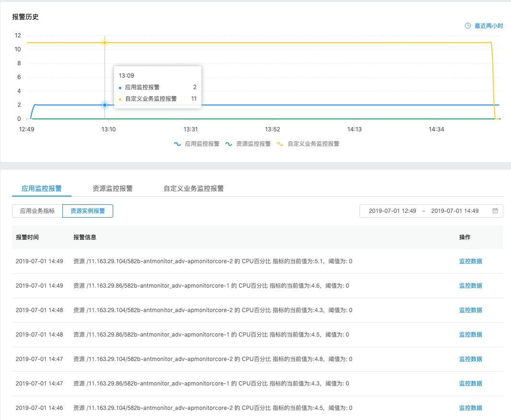The image size is (511, 420).
Task: Toggle 自定义业务监控报警 legend series in chart
Action: [x=308, y=143]
